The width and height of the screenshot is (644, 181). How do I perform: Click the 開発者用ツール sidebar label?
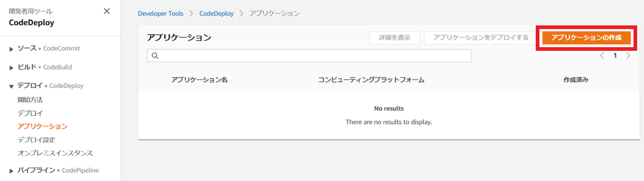30,11
